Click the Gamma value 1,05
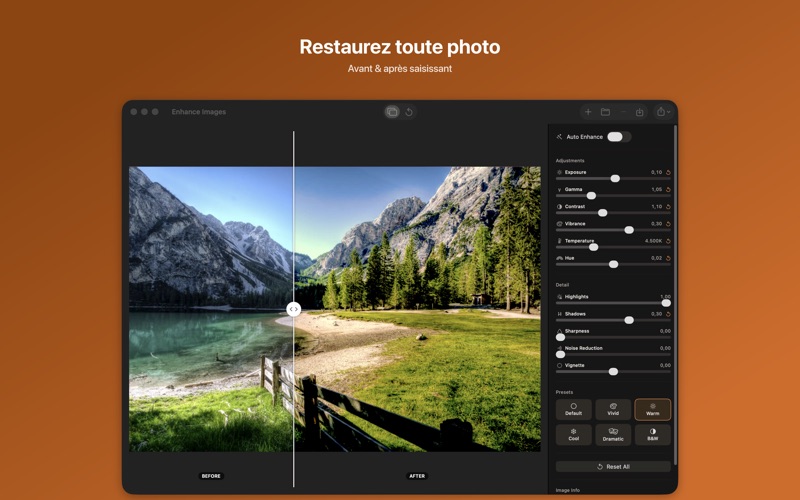The height and width of the screenshot is (500, 800). (656, 189)
